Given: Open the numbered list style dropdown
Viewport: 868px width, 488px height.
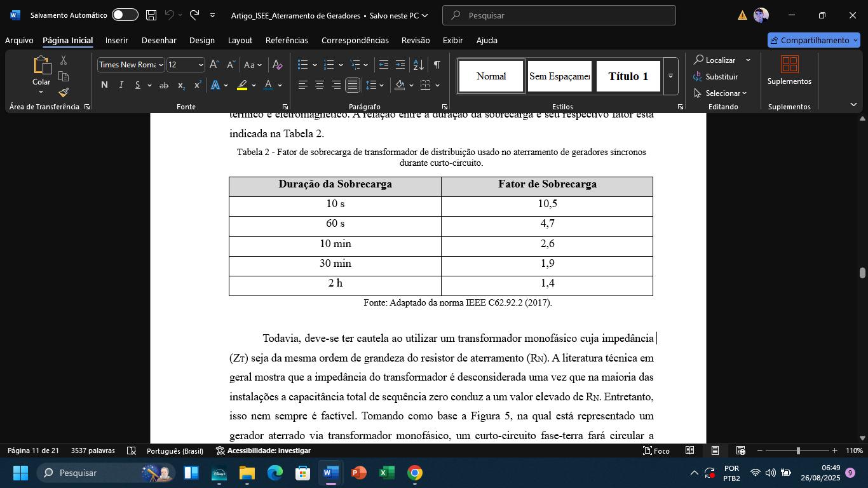Looking at the screenshot, I should (341, 65).
